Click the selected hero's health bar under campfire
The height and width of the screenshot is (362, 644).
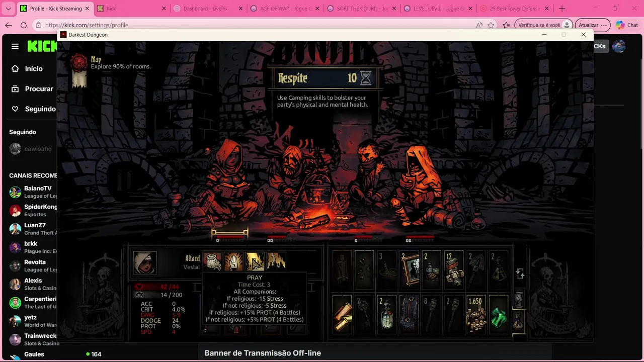230,236
